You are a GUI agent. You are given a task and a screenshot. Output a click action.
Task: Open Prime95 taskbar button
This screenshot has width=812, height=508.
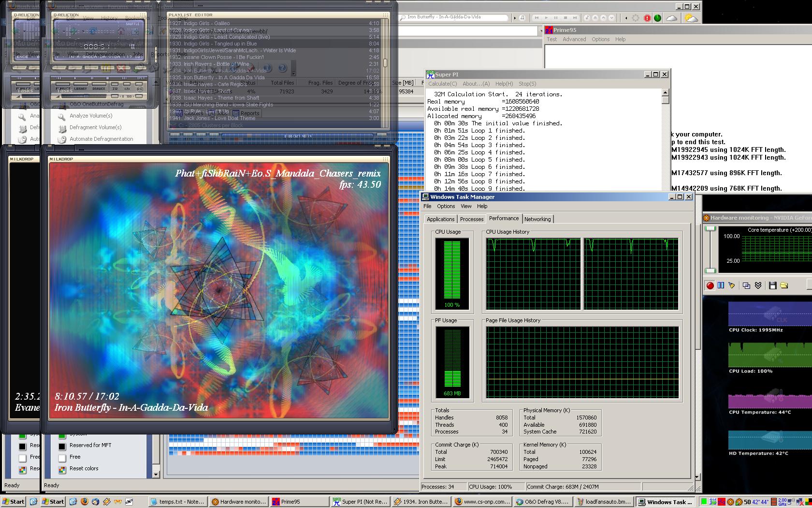(300, 502)
